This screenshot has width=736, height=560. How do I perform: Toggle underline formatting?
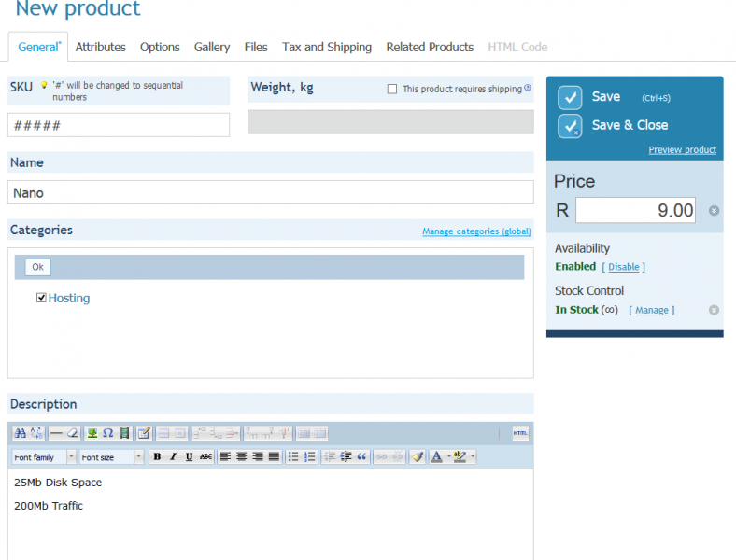pyautogui.click(x=190, y=456)
